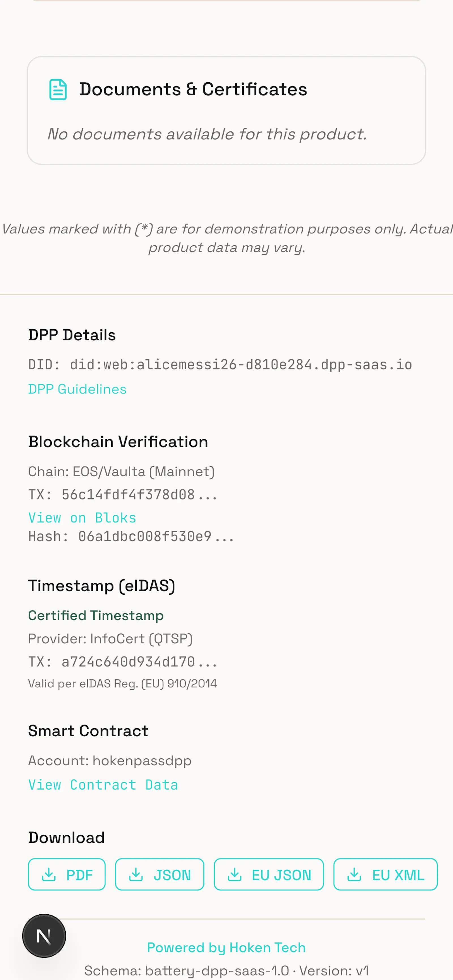Click Valid per eIDAS Reg. (EU) 910/2014
The height and width of the screenshot is (980, 453).
pyautogui.click(x=123, y=684)
